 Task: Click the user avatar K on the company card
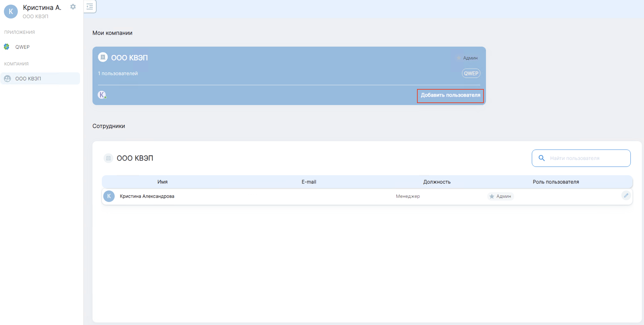pos(102,95)
